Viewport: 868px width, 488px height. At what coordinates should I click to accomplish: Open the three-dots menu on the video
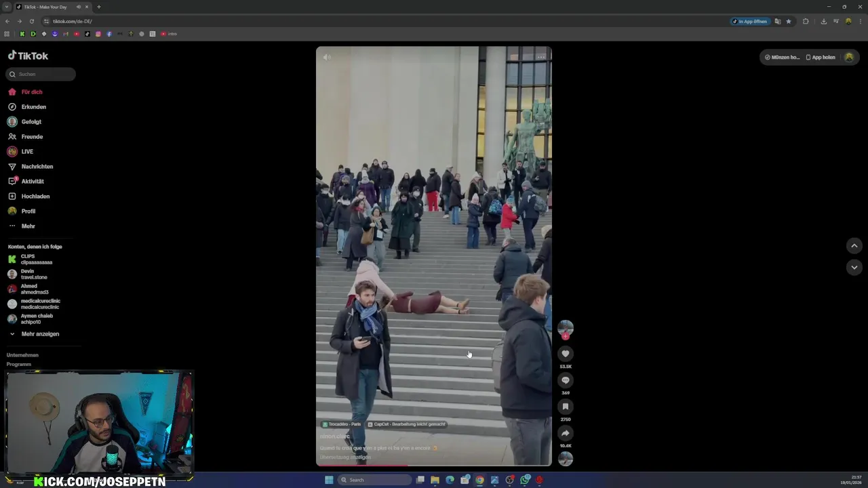tap(540, 57)
